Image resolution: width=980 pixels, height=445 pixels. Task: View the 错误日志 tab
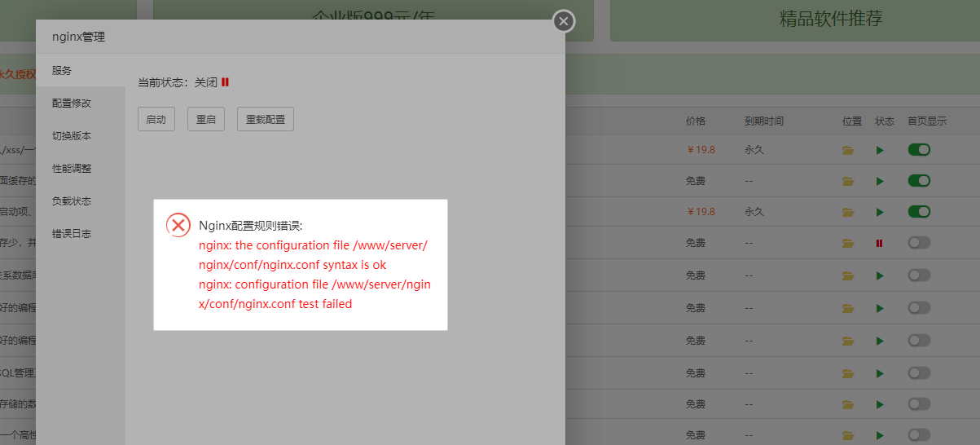[81, 234]
